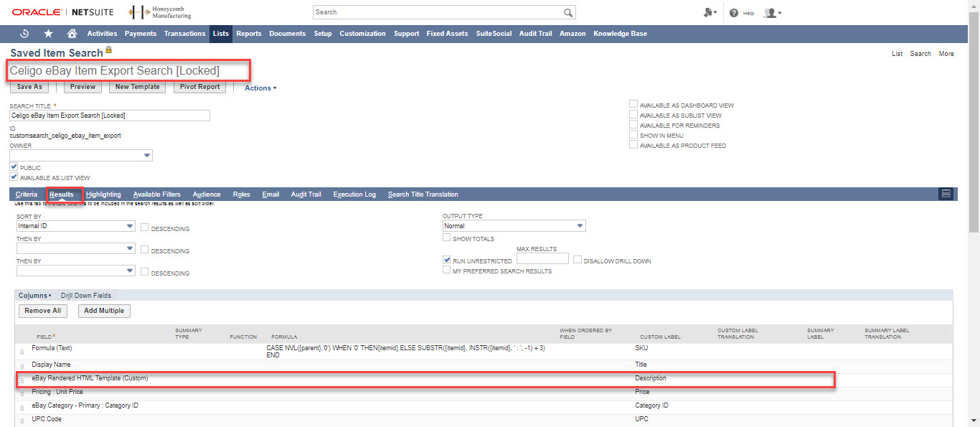Click the tab layout toggle icon on the subtab bar
This screenshot has height=427, width=980.
tap(946, 194)
